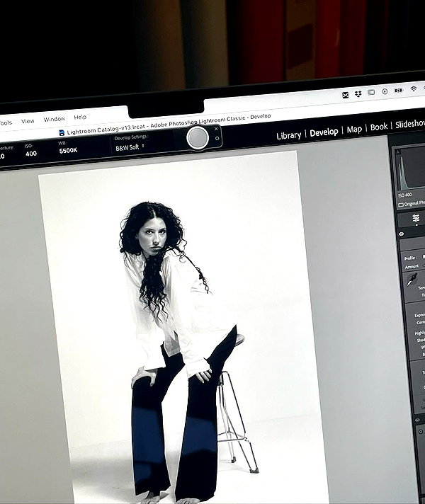Switch to the Map module
The width and height of the screenshot is (425, 504).
click(x=354, y=130)
